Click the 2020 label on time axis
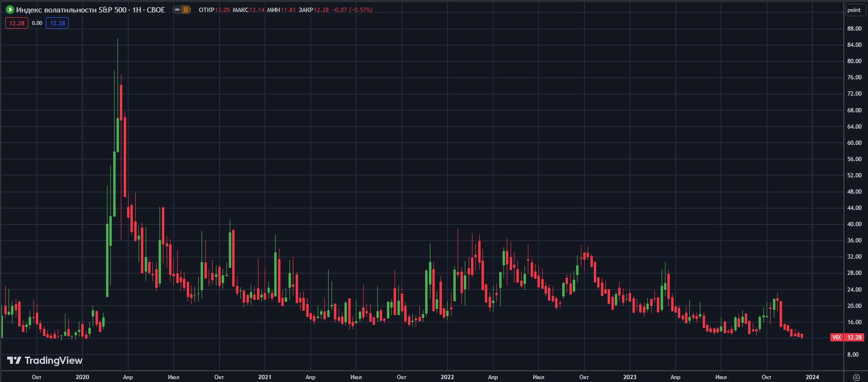The image size is (868, 382). [x=83, y=377]
